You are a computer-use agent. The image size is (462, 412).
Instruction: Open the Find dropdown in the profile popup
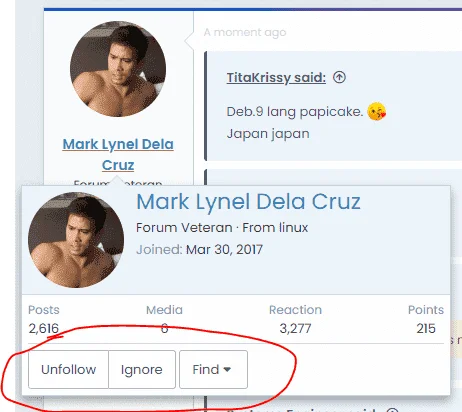coord(213,369)
